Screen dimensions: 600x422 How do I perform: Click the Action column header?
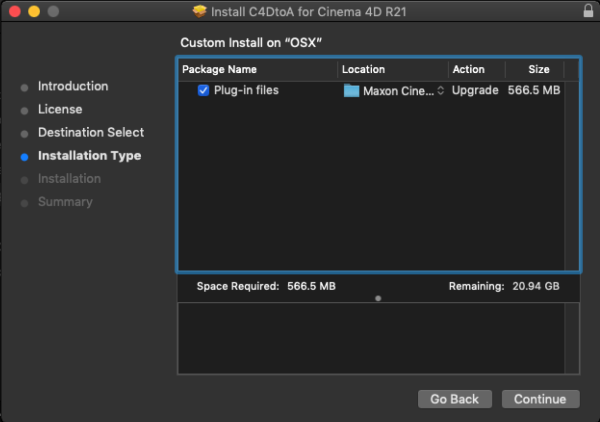point(468,70)
